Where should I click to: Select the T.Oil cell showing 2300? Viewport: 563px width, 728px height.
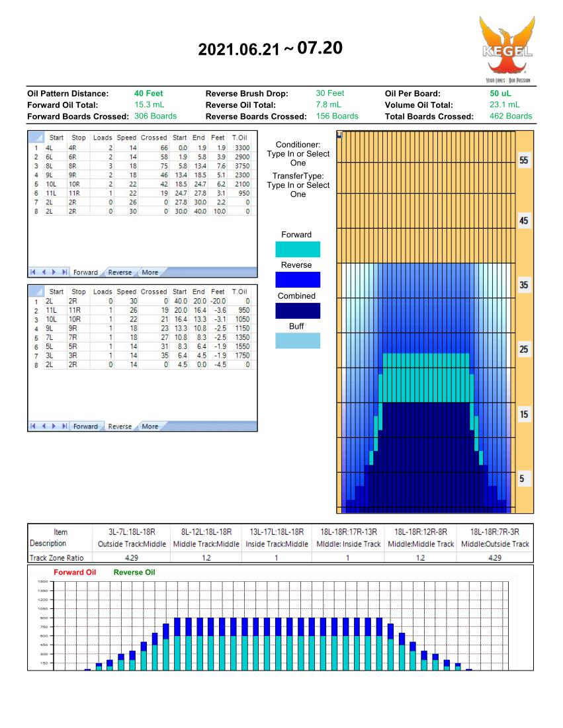(242, 175)
